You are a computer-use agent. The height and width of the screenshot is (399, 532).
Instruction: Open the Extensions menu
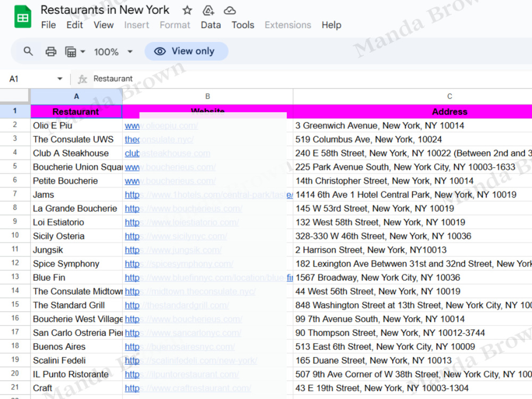(288, 25)
